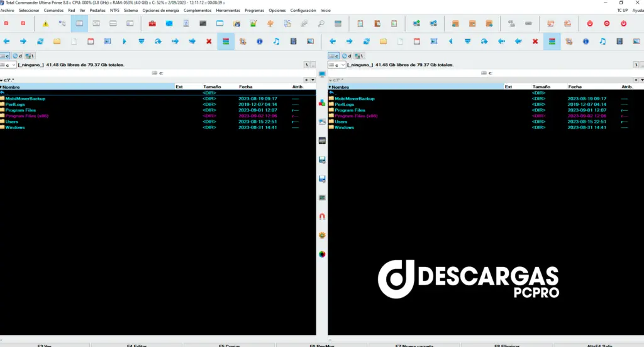The image size is (644, 347).
Task: Toggle left pane highlighted colored-bars view button
Action: [226, 41]
